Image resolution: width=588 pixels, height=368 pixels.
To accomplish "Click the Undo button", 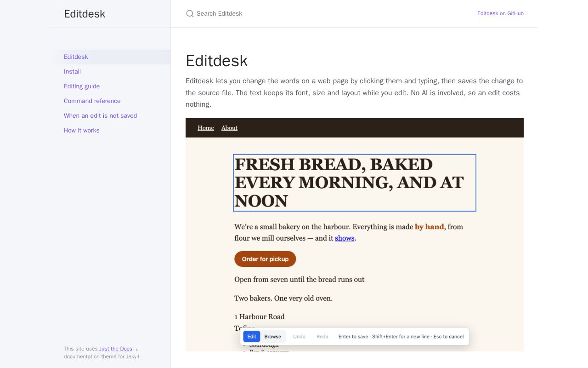I will (x=299, y=337).
